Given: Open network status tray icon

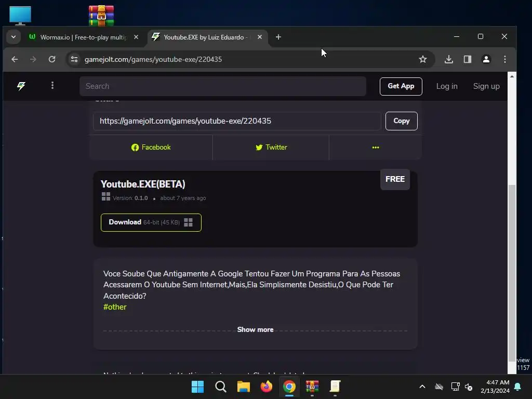Looking at the screenshot, I should click(455, 387).
